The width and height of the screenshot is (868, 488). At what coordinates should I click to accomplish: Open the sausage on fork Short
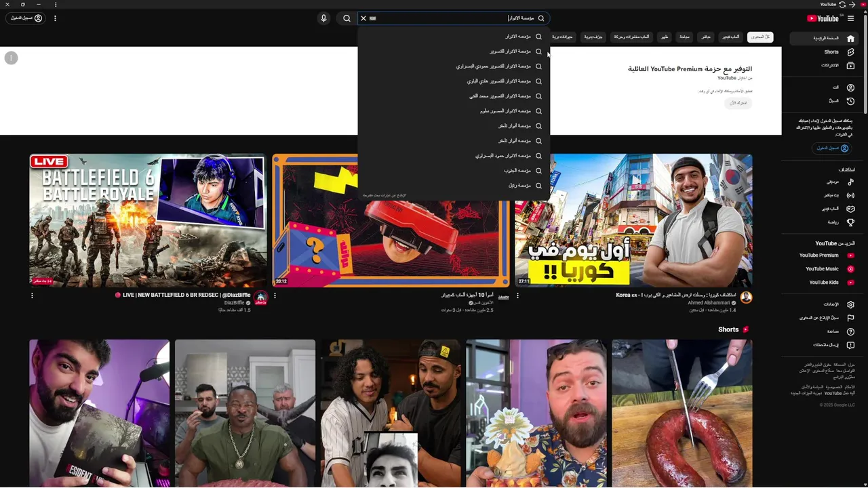[682, 413]
